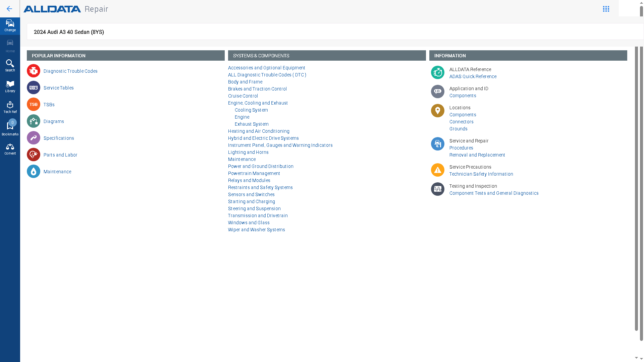Open Component Tests and General Diagnostics

click(x=494, y=193)
